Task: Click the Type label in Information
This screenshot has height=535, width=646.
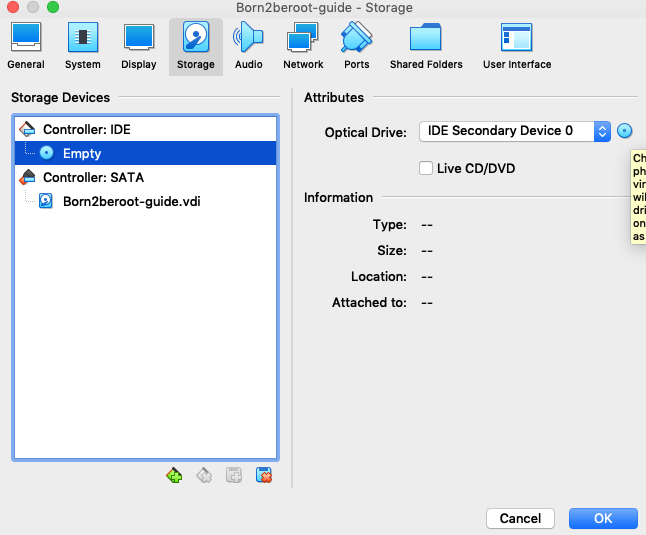Action: [x=389, y=225]
